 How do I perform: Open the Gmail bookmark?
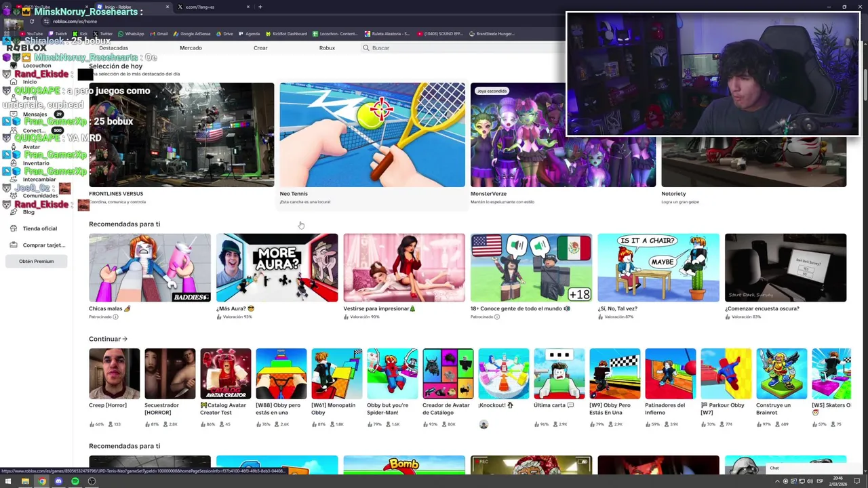pyautogui.click(x=159, y=34)
